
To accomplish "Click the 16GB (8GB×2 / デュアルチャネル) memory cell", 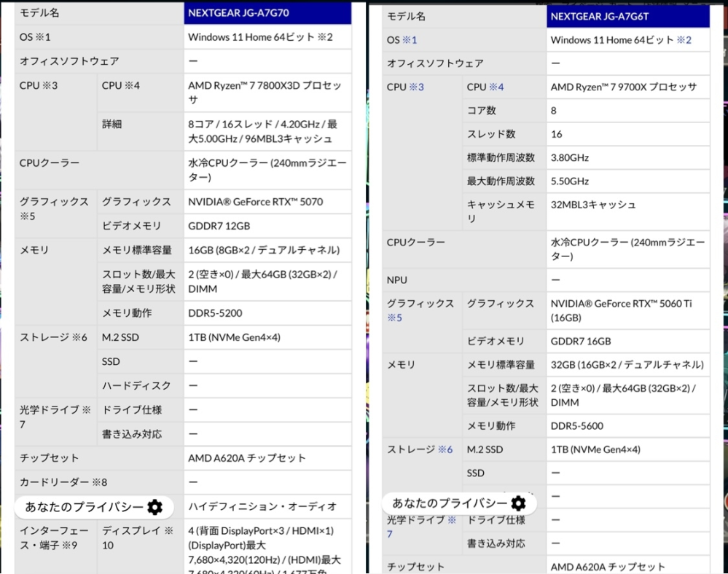I will [267, 250].
